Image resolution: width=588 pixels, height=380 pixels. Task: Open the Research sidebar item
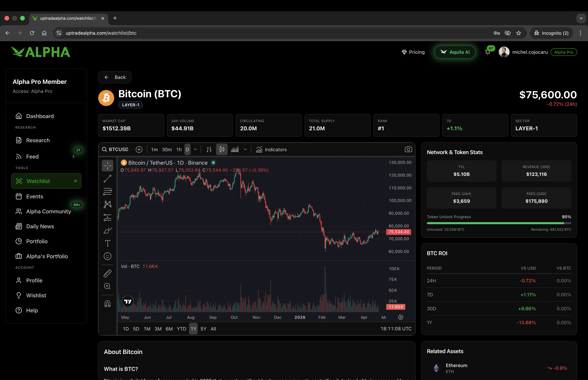[x=46, y=140]
